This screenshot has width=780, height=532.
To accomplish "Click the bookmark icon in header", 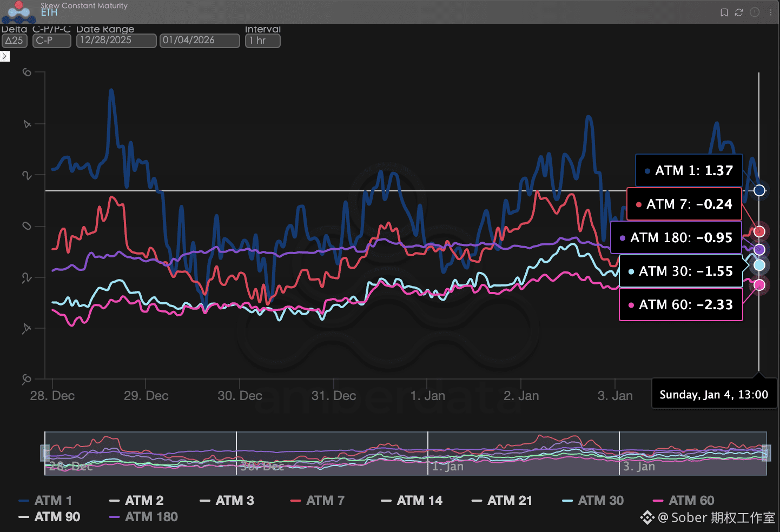I will click(724, 12).
